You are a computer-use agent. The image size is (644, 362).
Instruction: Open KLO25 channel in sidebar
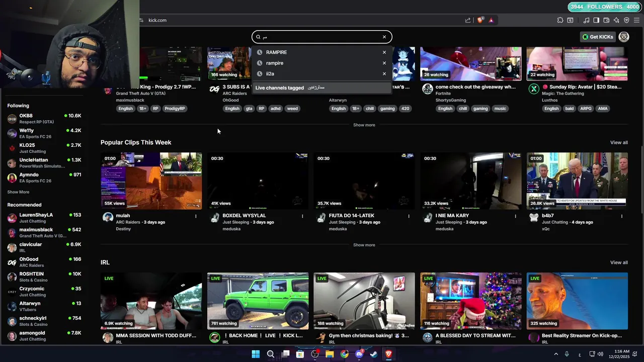44,148
